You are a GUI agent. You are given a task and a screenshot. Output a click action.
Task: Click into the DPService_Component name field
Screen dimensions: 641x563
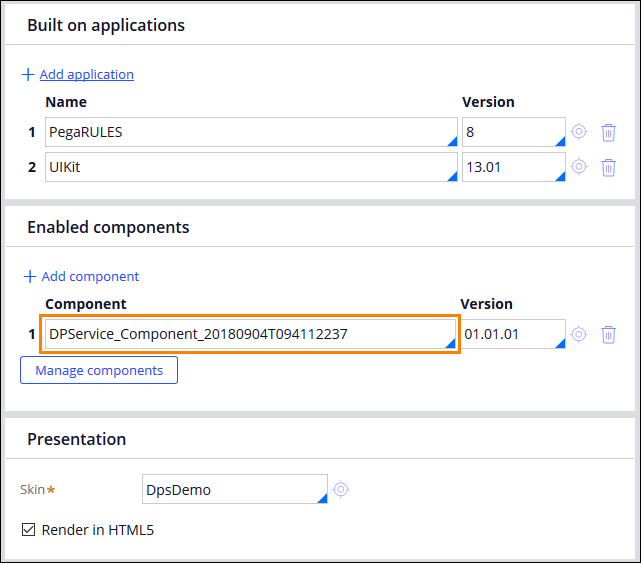[x=250, y=334]
